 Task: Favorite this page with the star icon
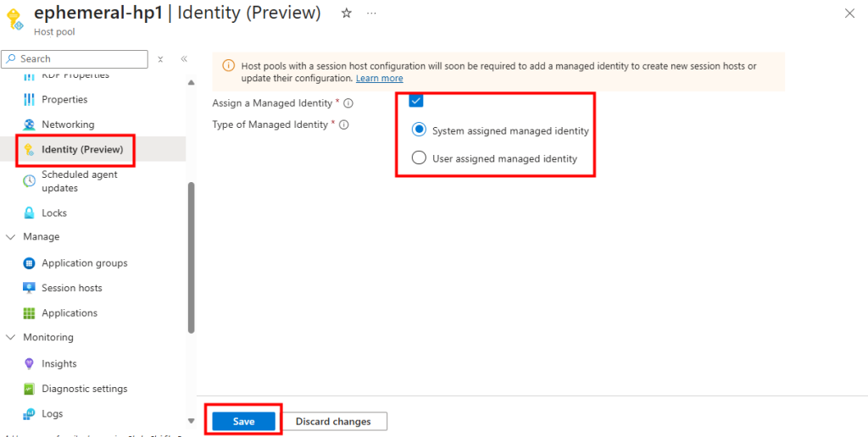[346, 14]
